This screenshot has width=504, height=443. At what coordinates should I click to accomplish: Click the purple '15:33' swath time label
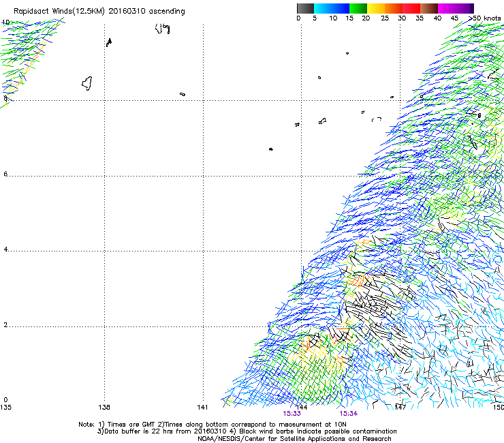point(292,414)
